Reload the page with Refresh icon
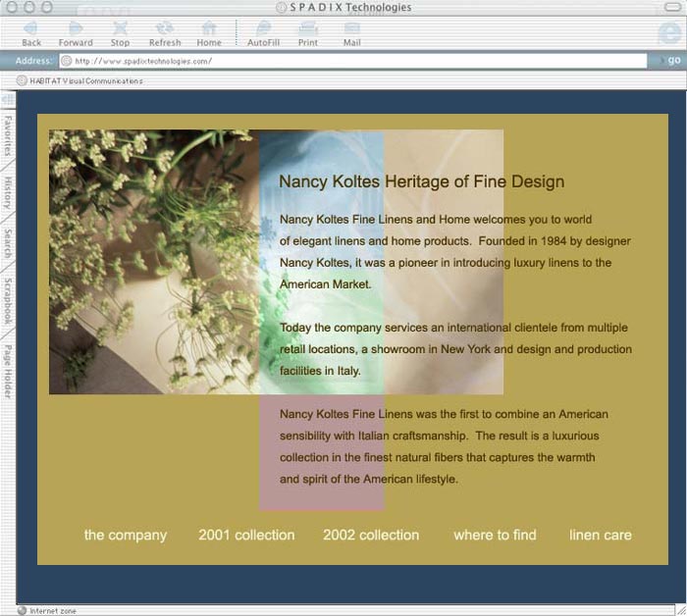Screen dimensions: 687x616 pyautogui.click(x=165, y=29)
